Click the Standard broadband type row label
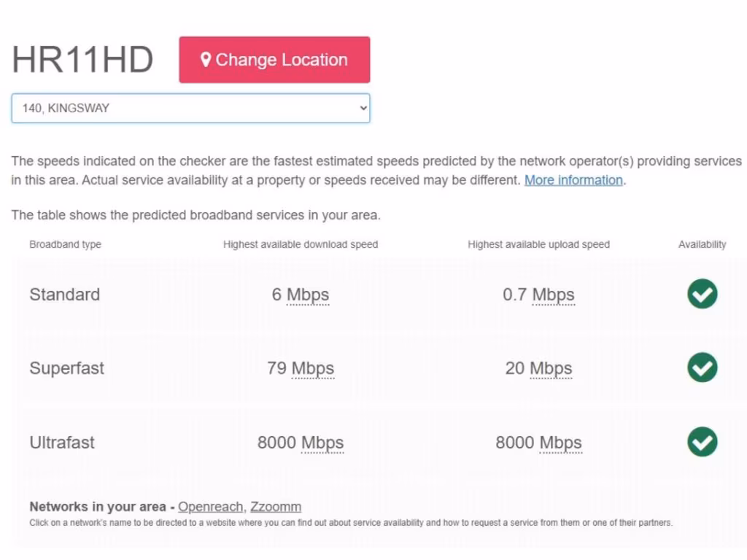747x560 pixels. [64, 295]
